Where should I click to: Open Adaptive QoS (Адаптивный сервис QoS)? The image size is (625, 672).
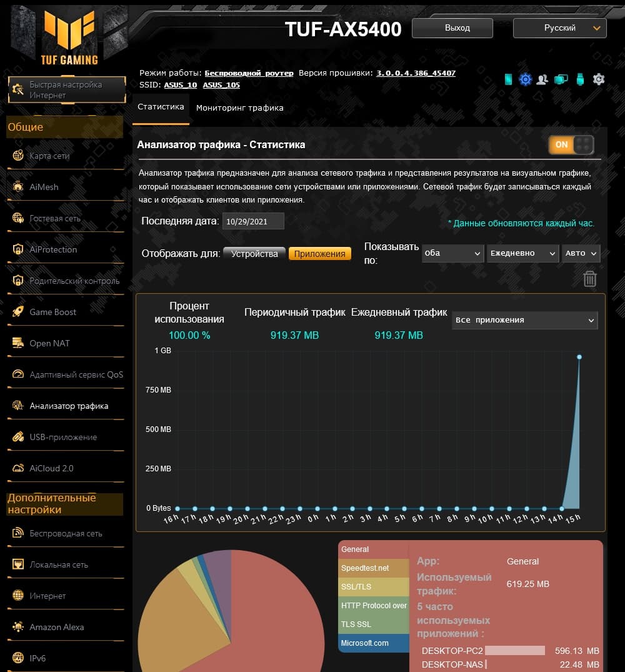pos(65,374)
